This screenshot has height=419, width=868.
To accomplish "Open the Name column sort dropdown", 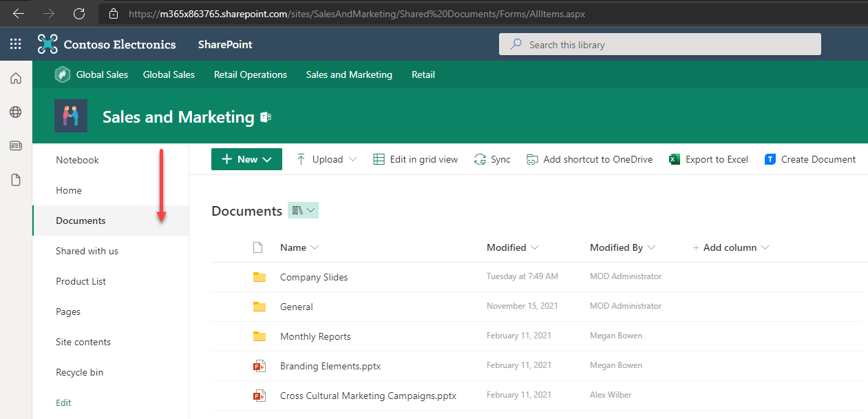I will pos(315,247).
